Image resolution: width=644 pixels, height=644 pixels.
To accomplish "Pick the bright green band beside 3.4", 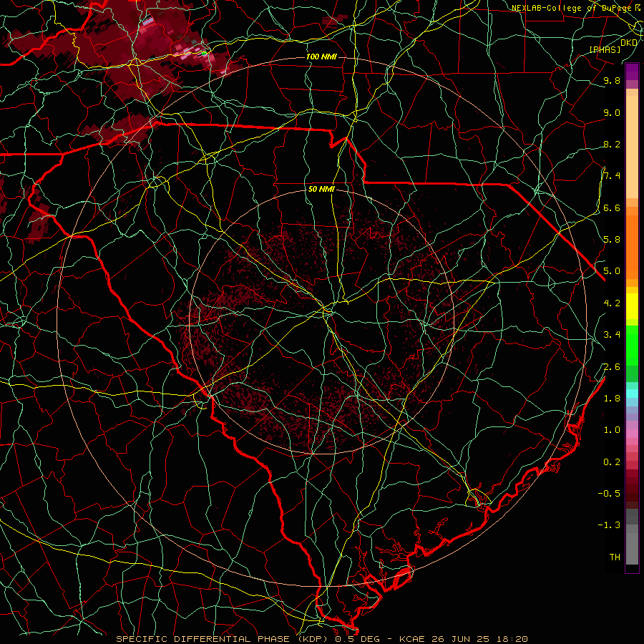I will click(632, 345).
